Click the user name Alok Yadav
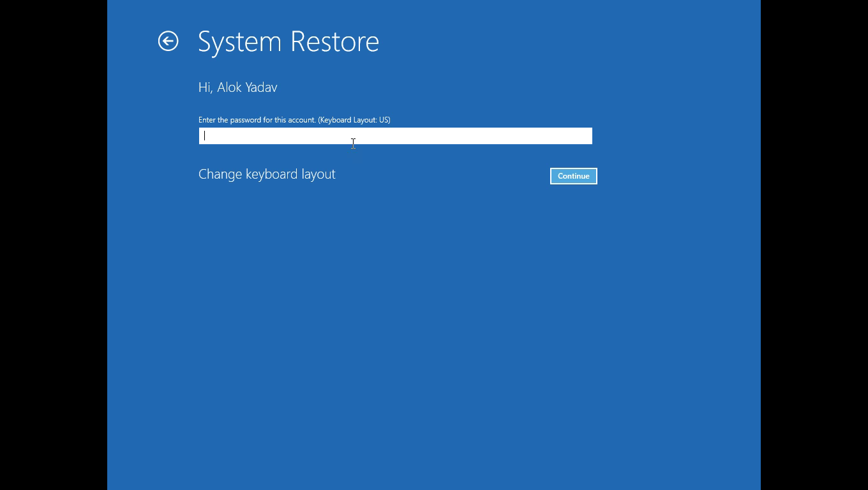The height and width of the screenshot is (490, 868). click(247, 87)
